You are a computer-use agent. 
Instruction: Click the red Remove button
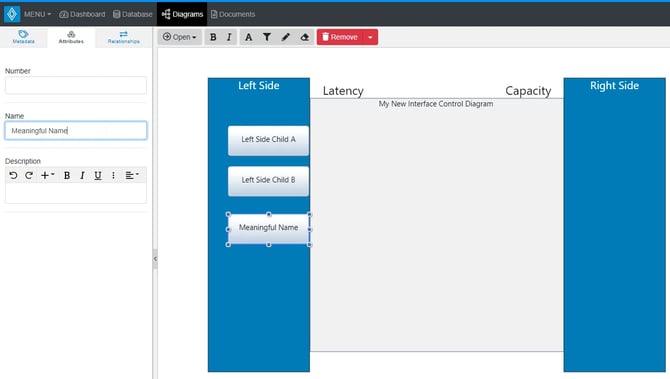340,37
